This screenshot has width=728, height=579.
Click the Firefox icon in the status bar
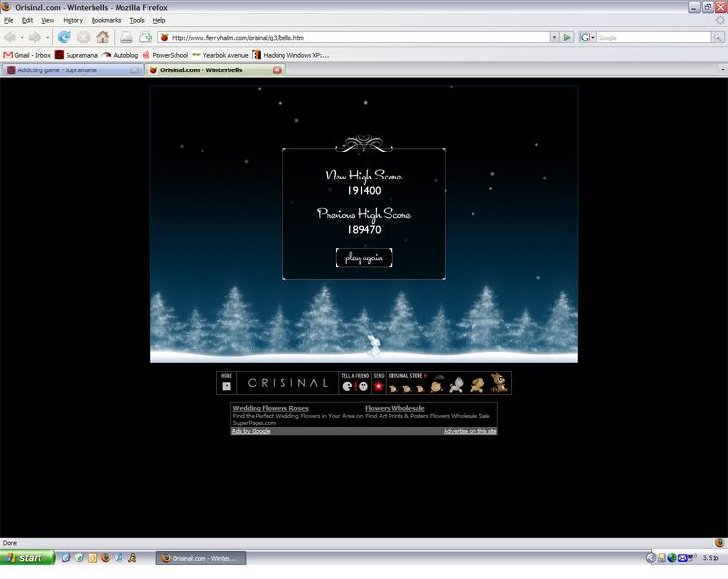719,542
